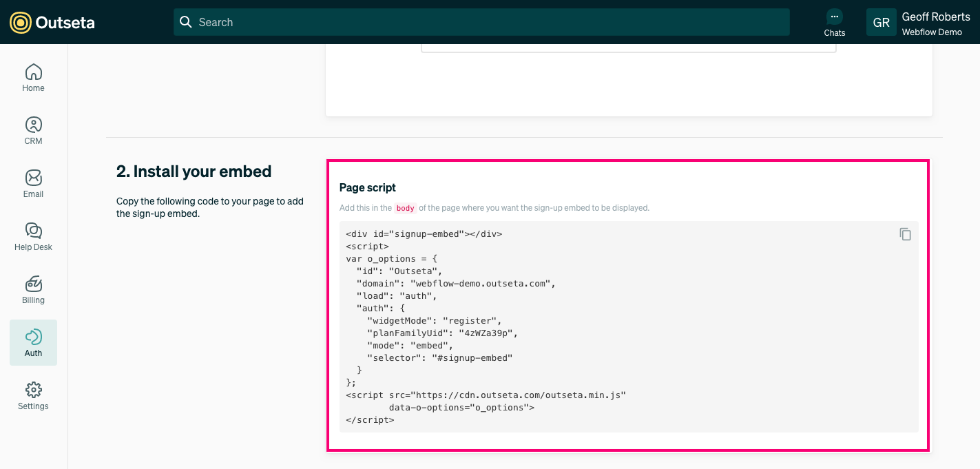Open the Help Desk section
The image size is (980, 469).
click(x=33, y=236)
